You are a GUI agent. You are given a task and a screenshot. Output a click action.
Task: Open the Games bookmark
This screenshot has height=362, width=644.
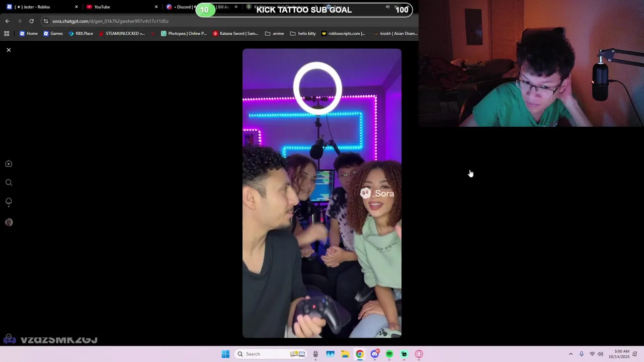tap(53, 34)
